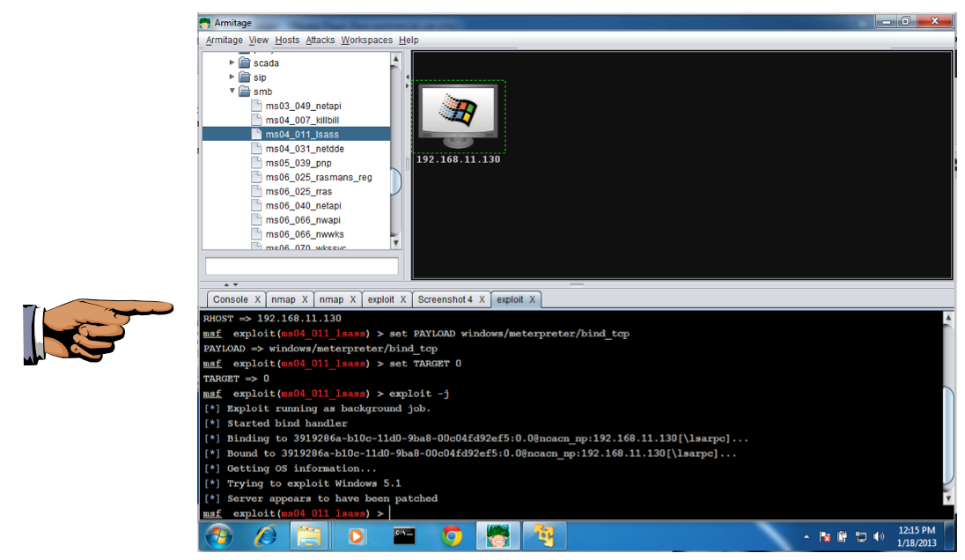Open the Action Center flag icon in the tray
The width and height of the screenshot is (965, 560).
click(825, 537)
